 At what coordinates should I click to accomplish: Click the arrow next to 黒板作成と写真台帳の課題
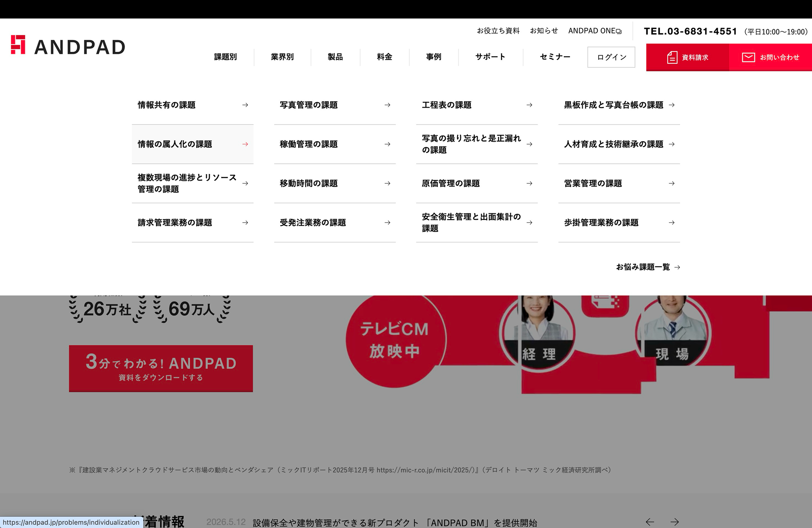pos(671,105)
